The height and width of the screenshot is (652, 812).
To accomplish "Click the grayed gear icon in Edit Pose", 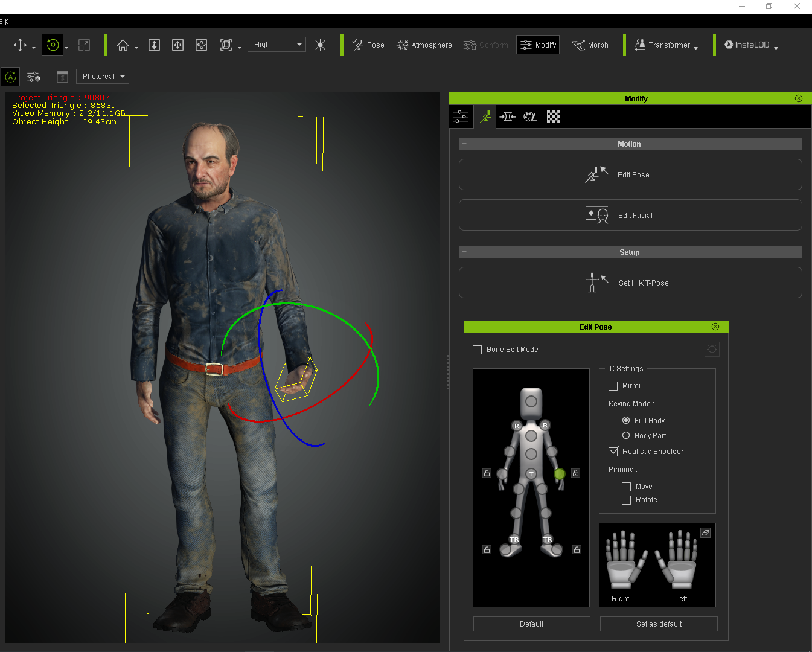I will click(x=712, y=350).
